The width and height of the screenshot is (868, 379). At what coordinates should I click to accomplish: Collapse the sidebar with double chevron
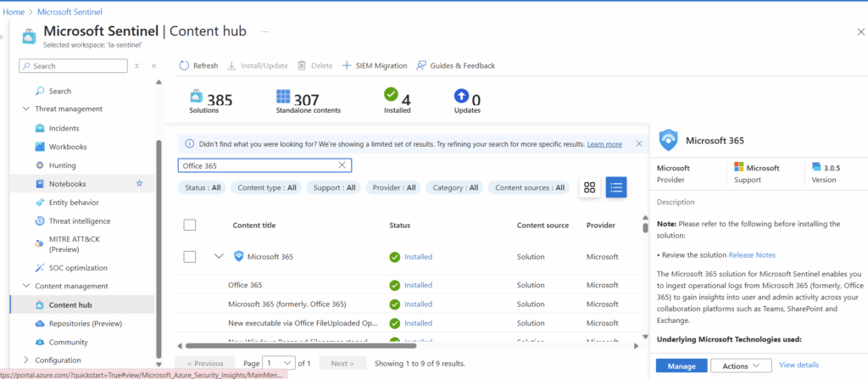coord(154,65)
